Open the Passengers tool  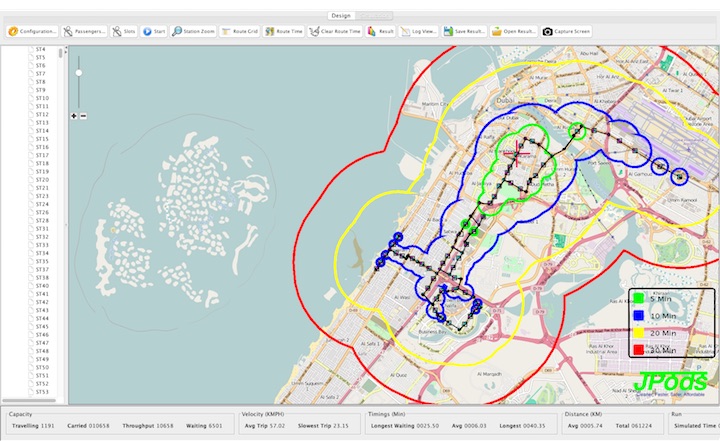pyautogui.click(x=85, y=31)
